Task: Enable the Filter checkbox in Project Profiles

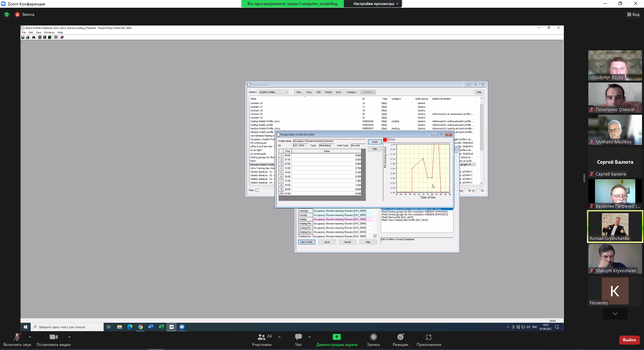Action: (257, 190)
